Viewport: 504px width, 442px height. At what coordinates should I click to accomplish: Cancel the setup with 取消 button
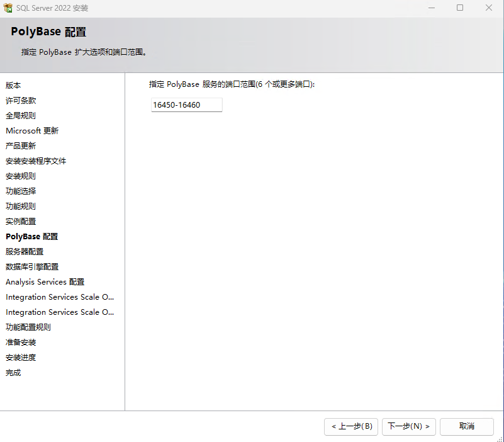click(467, 426)
